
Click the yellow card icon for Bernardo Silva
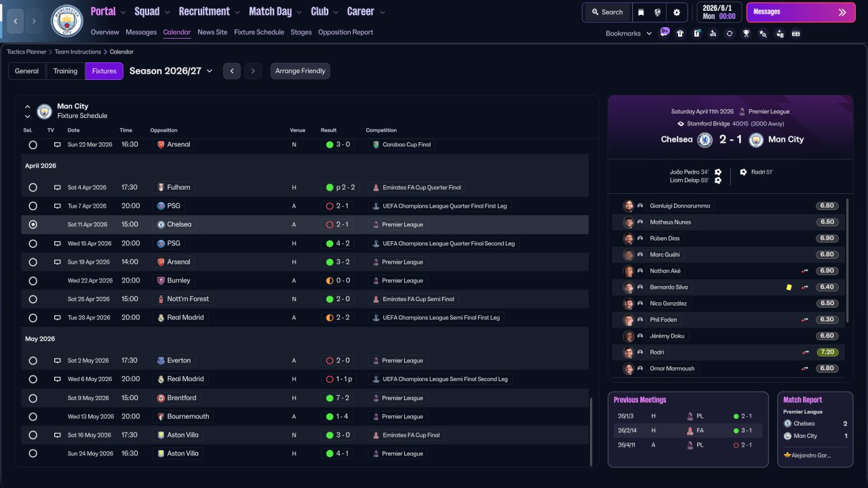tap(789, 287)
